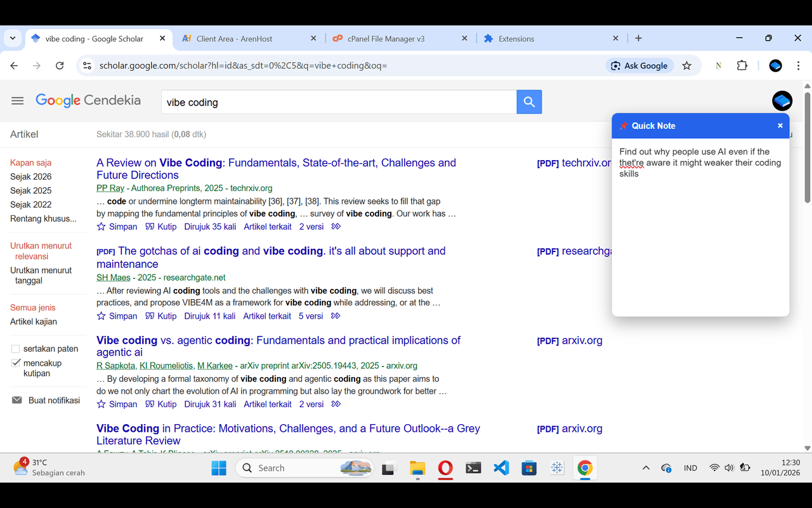
Task: Expand more options for the PP Ray result
Action: click(336, 227)
